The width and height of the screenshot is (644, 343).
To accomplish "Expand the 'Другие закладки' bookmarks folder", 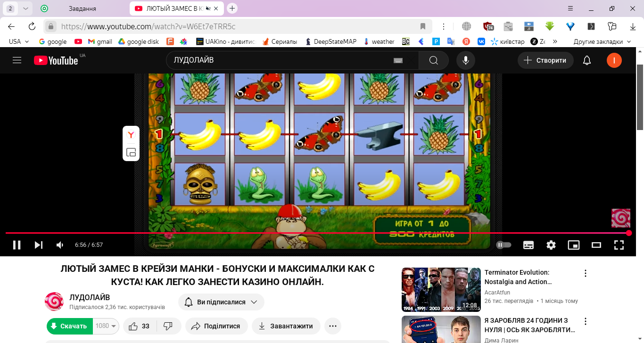I will [602, 41].
